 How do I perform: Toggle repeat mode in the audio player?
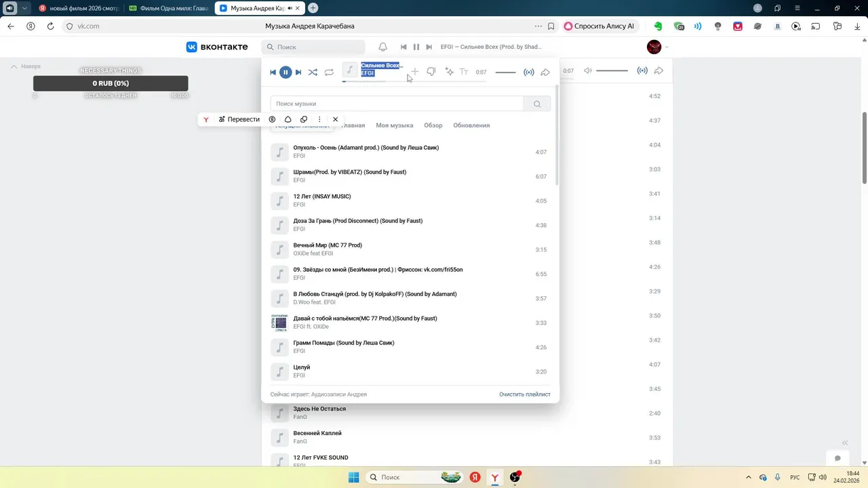pyautogui.click(x=329, y=72)
